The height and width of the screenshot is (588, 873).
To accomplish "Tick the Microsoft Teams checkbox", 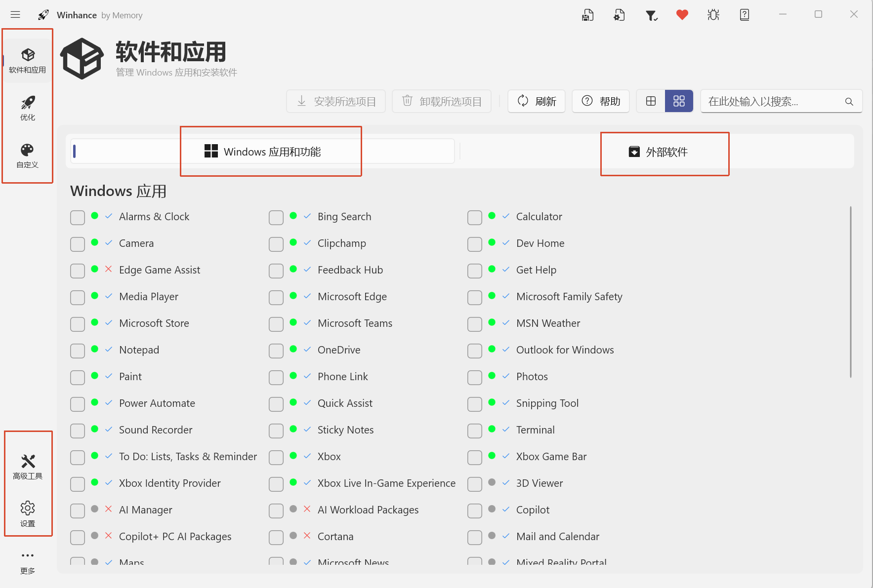I will click(276, 324).
